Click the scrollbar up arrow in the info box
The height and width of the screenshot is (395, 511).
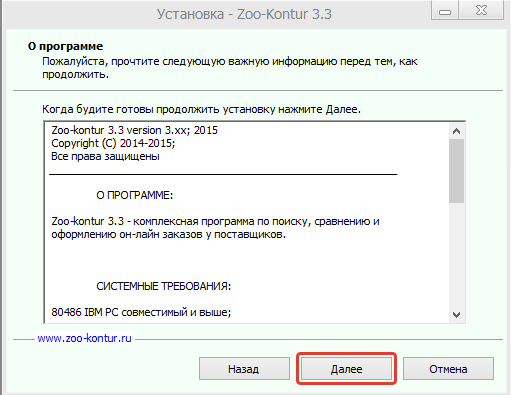pyautogui.click(x=456, y=131)
